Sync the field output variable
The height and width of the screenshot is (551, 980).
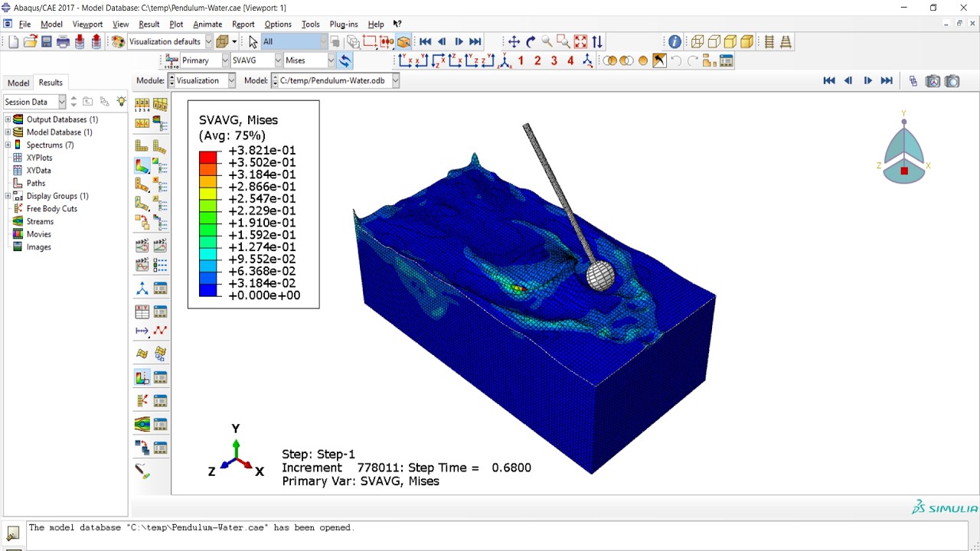pyautogui.click(x=345, y=60)
